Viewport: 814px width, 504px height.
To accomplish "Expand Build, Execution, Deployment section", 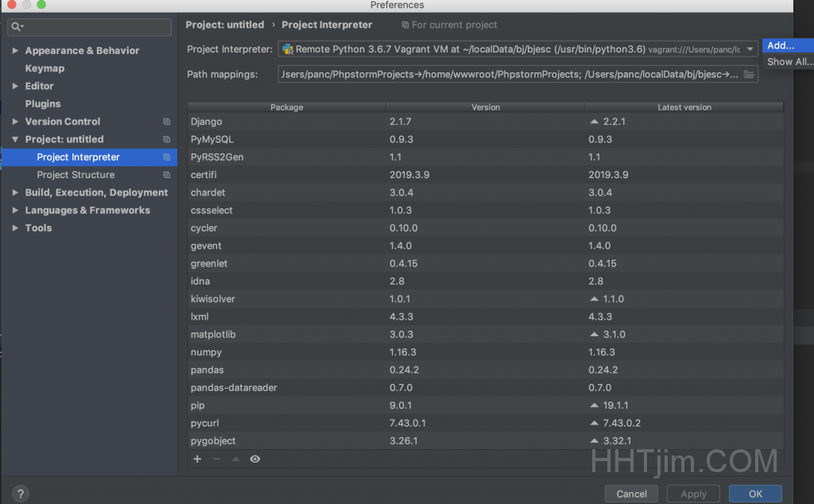I will pyautogui.click(x=14, y=192).
